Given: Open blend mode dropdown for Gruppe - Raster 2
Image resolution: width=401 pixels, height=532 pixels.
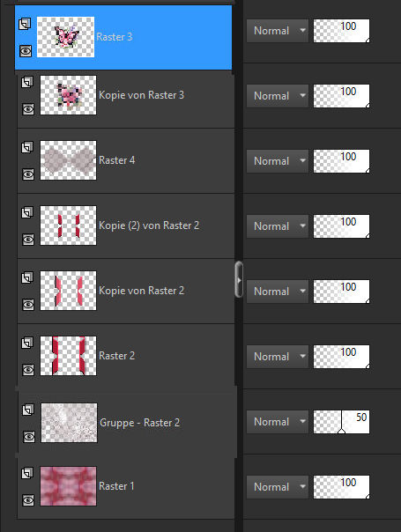Looking at the screenshot, I should click(x=278, y=421).
